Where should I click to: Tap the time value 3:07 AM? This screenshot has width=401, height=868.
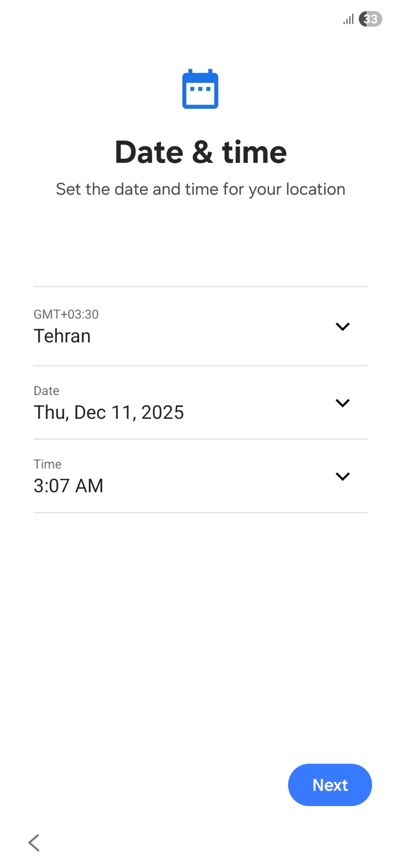pyautogui.click(x=68, y=486)
